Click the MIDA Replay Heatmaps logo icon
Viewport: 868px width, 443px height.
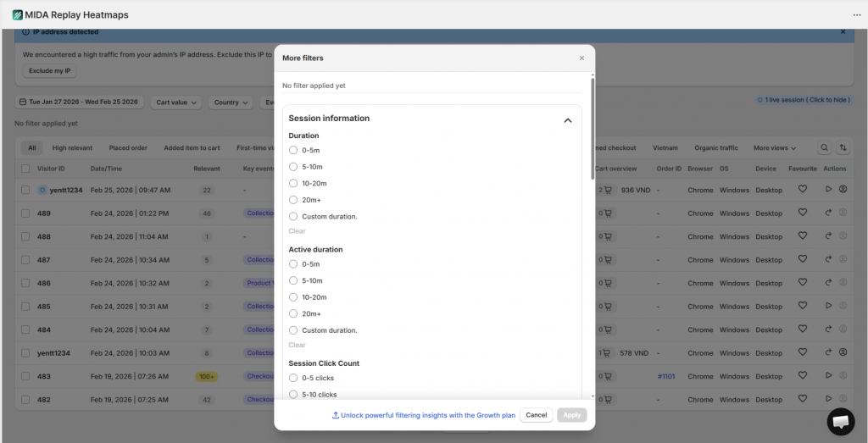click(x=18, y=15)
